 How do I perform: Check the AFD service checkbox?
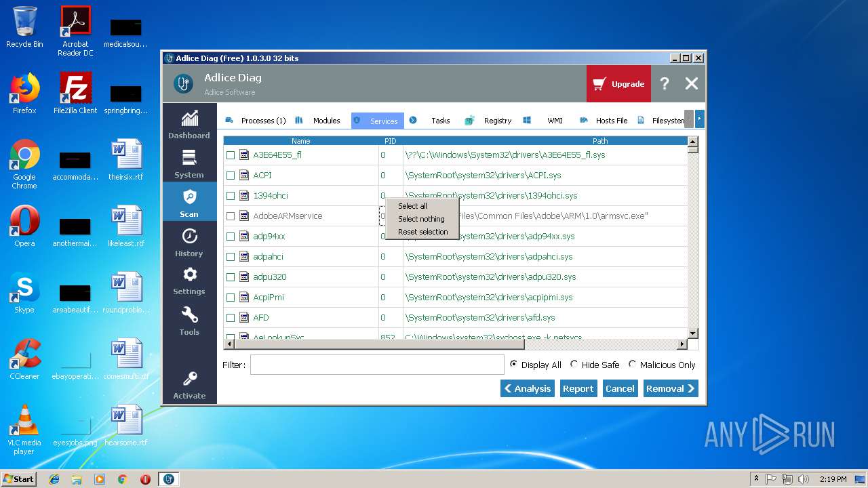(231, 318)
